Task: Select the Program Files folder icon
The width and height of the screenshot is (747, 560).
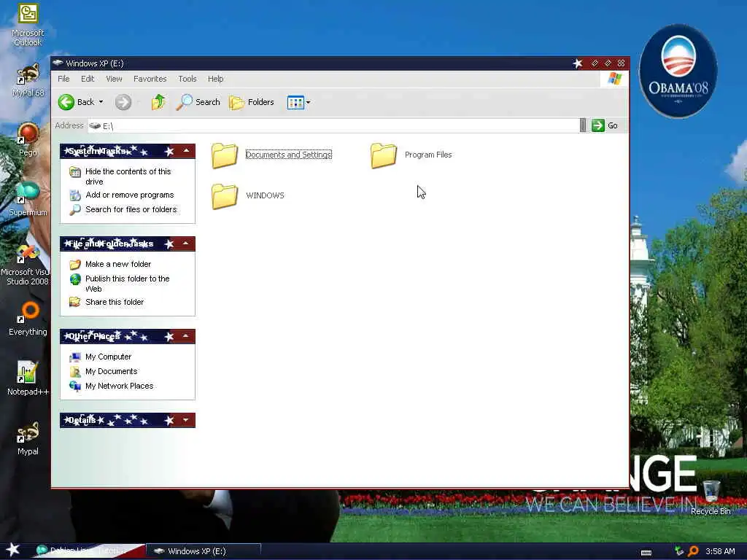Action: pyautogui.click(x=384, y=155)
